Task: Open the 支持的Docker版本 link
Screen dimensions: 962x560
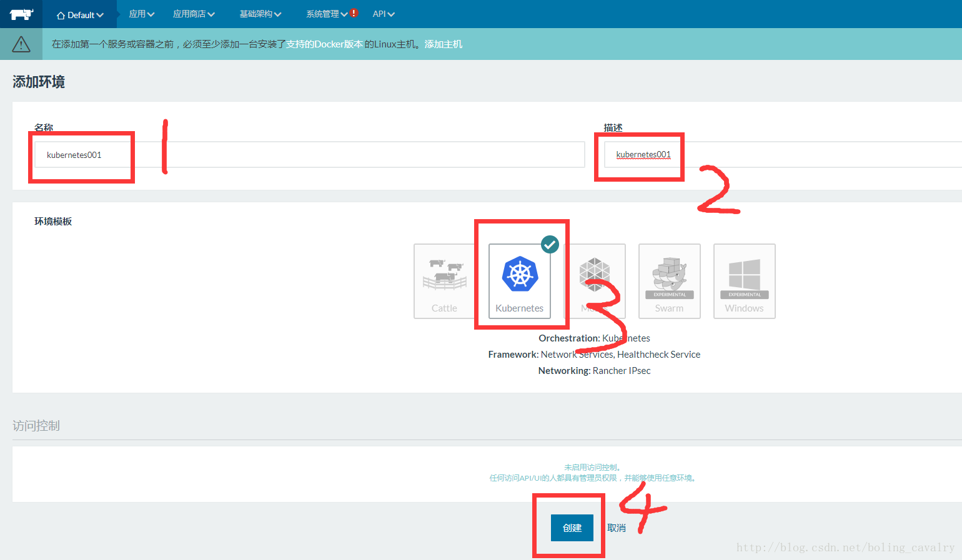Action: 324,44
